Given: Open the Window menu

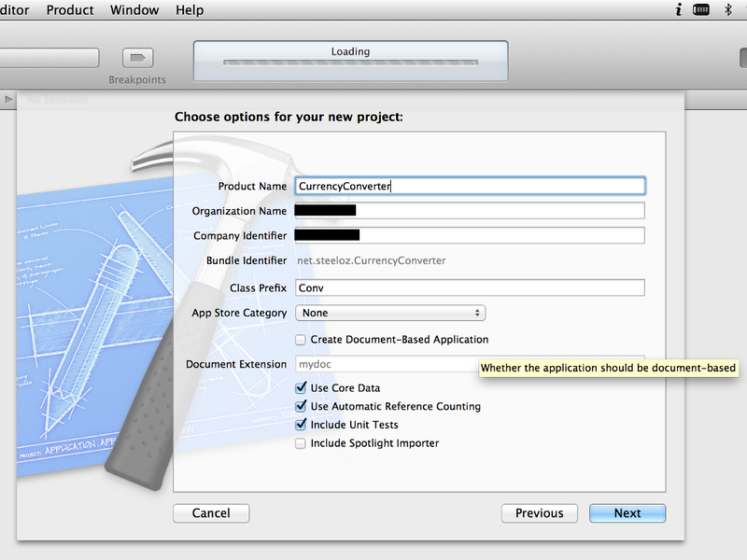Looking at the screenshot, I should [134, 10].
